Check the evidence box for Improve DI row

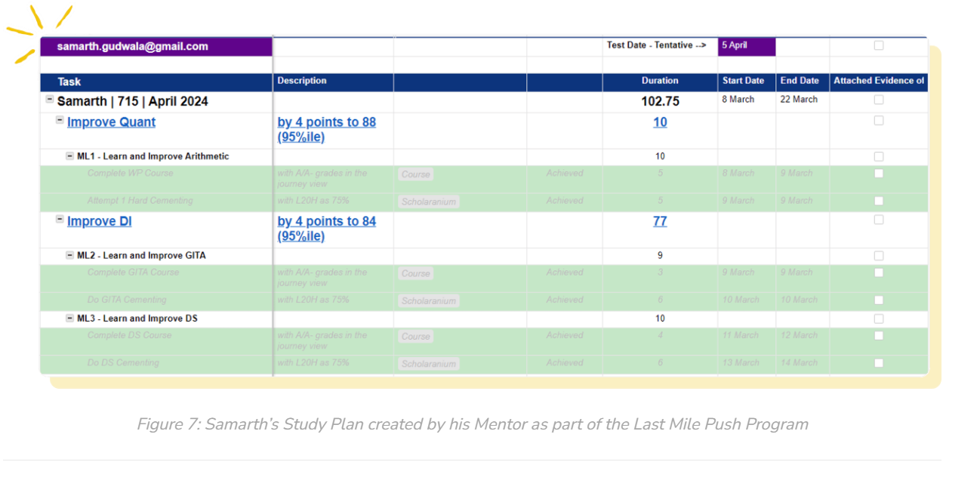click(878, 220)
